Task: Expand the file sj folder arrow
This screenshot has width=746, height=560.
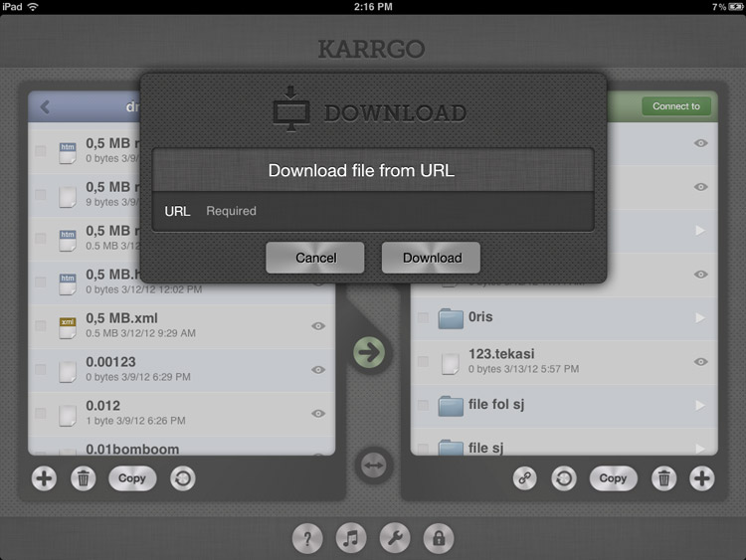Action: coord(700,449)
